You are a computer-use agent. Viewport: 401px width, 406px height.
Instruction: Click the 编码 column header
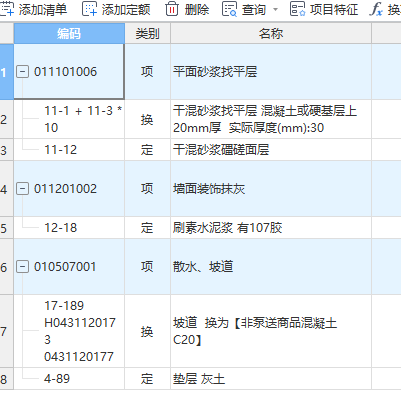tap(69, 33)
